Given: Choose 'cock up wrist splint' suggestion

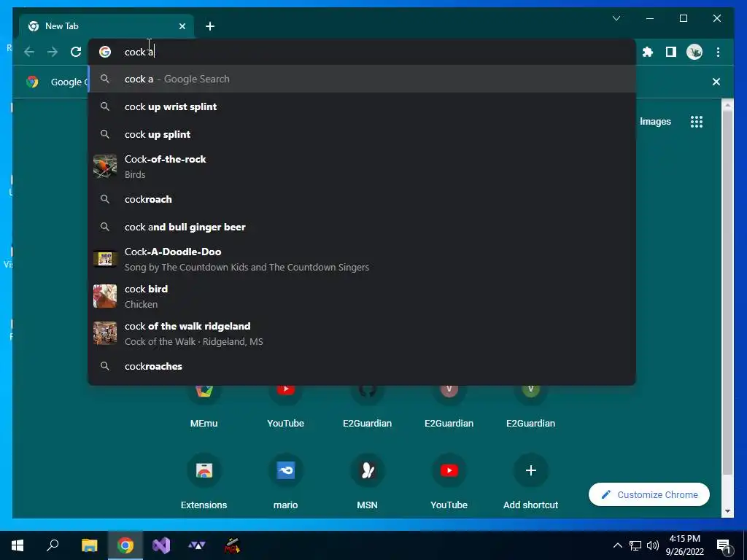Looking at the screenshot, I should coord(362,106).
